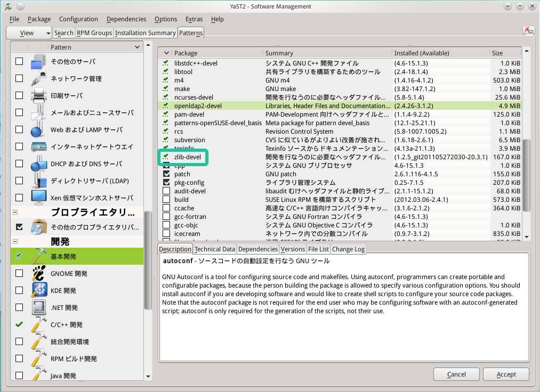Screen dimensions: 540x392
Task: Toggle the その他のサーバ pattern checkbox
Action: tap(19, 61)
